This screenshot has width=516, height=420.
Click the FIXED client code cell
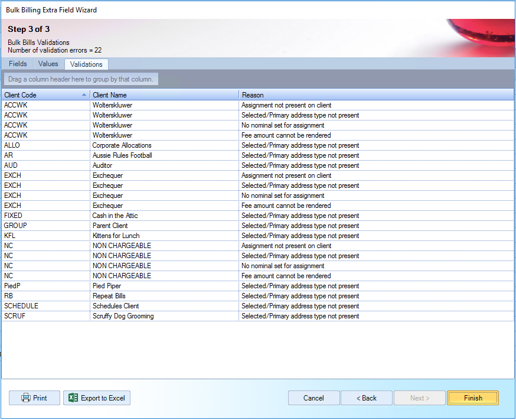(45, 216)
